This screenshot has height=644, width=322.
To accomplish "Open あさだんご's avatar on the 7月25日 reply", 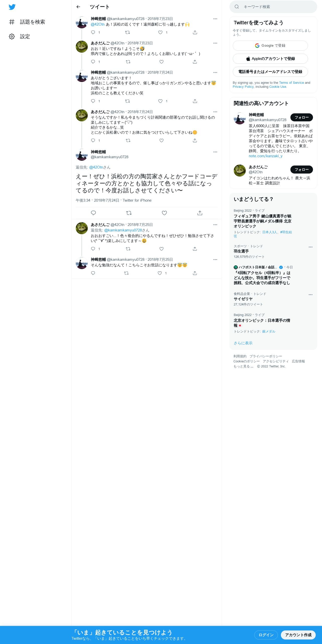I will point(82,228).
